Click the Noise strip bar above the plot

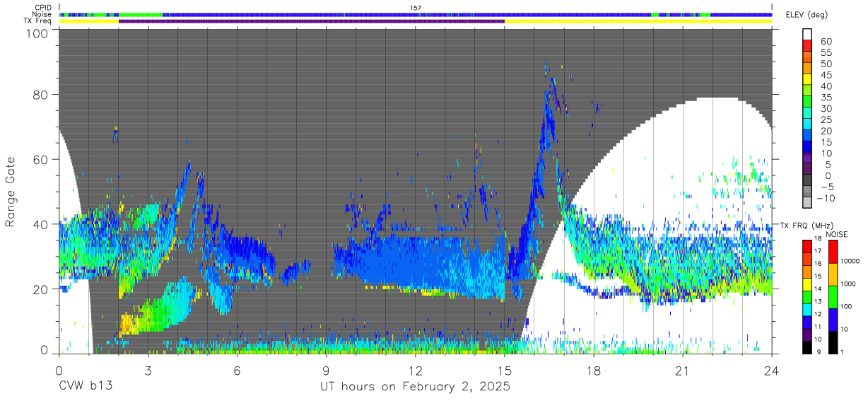416,14
